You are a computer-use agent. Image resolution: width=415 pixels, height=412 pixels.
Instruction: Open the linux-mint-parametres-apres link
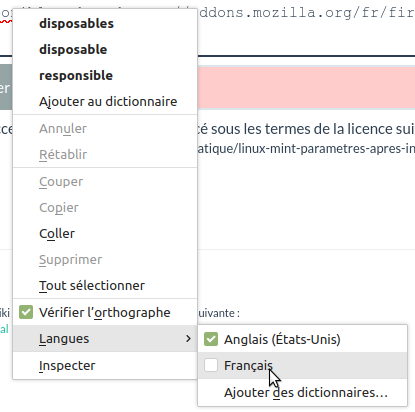point(306,148)
